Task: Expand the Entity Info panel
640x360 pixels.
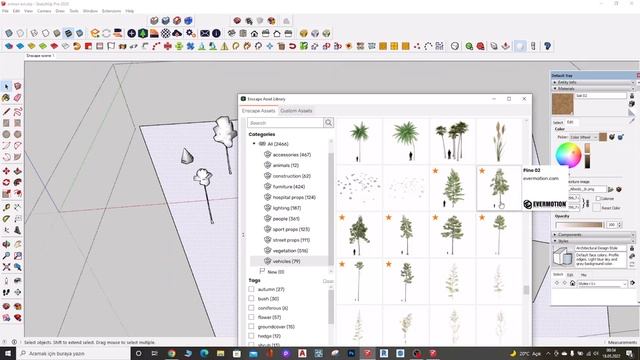Action: click(593, 82)
